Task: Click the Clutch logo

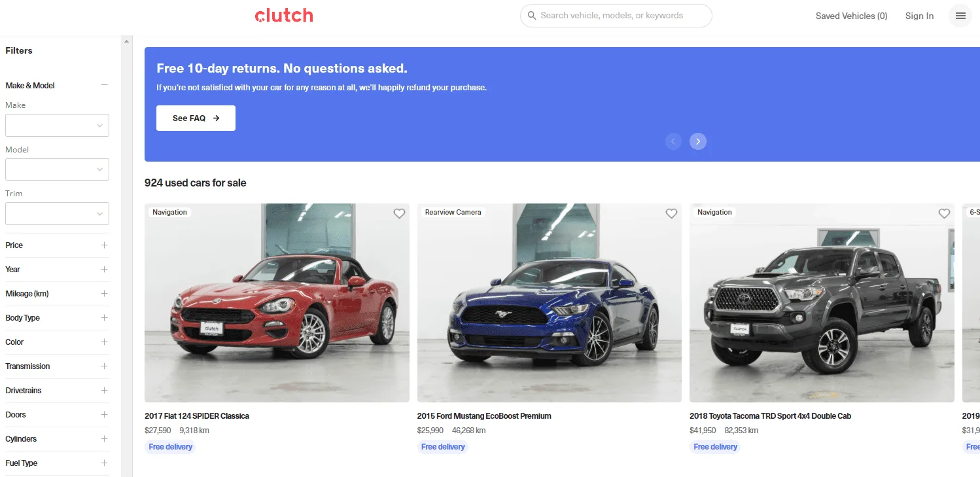Action: point(284,16)
